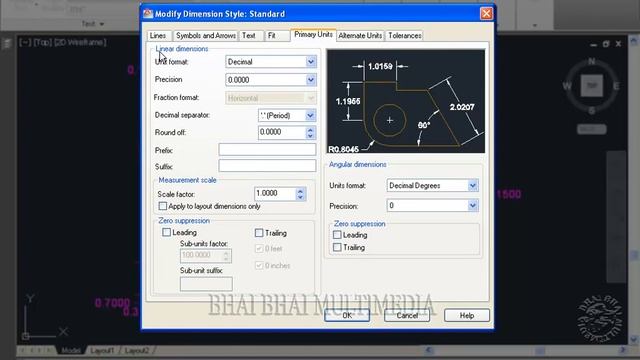Open the Fit tab

click(x=277, y=36)
